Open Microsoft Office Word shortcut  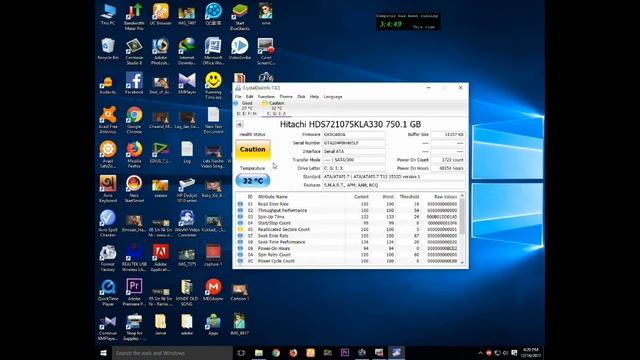click(x=213, y=52)
